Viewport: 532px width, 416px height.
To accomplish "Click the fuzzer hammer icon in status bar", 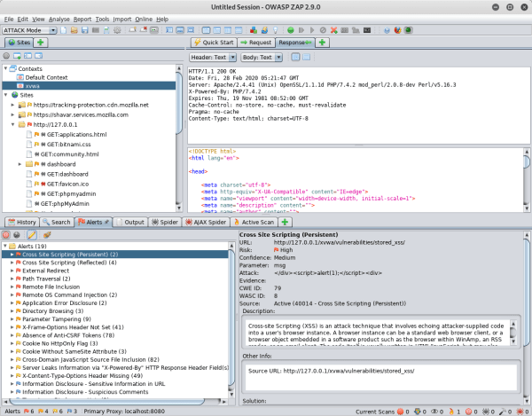I will coord(502,412).
